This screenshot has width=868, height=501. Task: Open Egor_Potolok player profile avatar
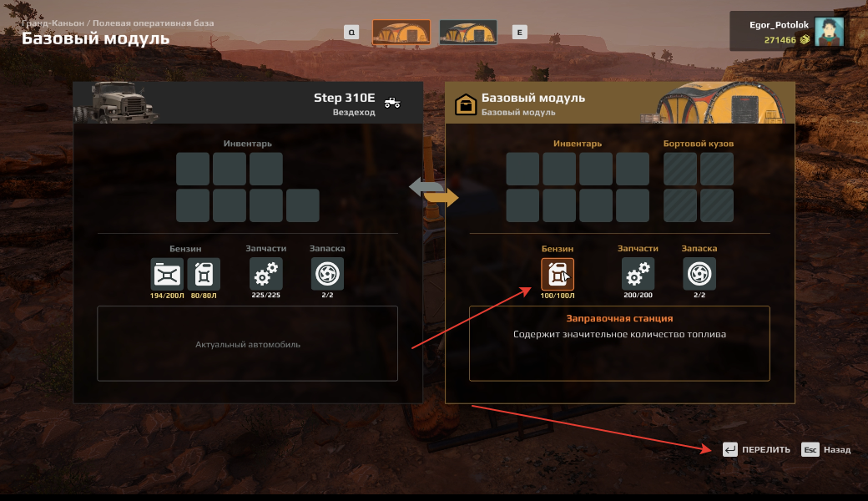point(829,32)
